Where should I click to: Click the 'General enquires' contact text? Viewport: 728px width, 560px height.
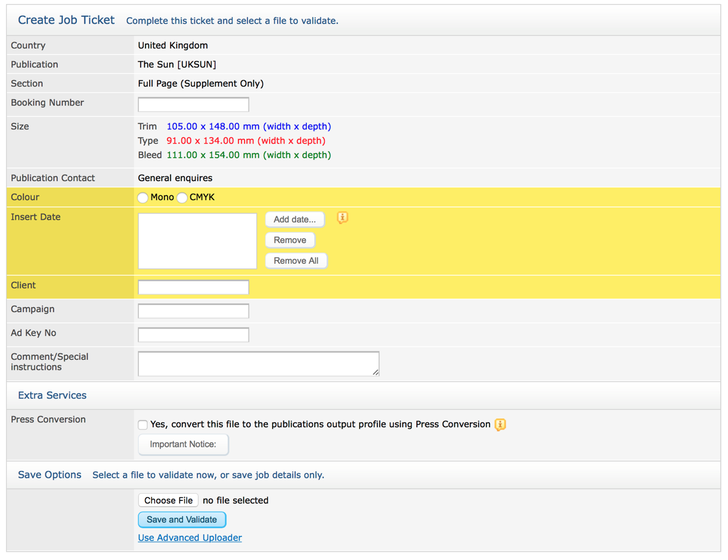pyautogui.click(x=175, y=178)
